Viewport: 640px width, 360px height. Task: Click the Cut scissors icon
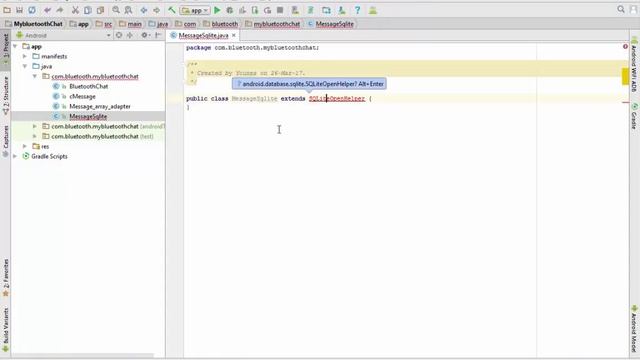(75, 10)
